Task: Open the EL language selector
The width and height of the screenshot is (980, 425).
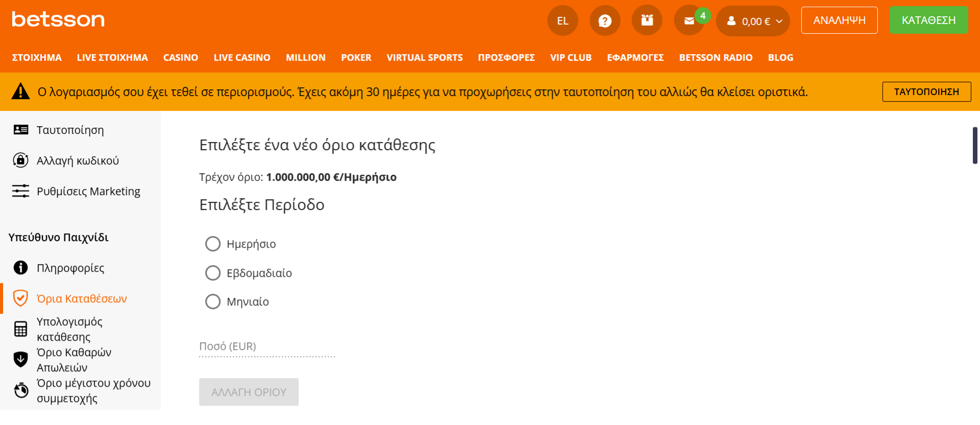Action: tap(562, 20)
